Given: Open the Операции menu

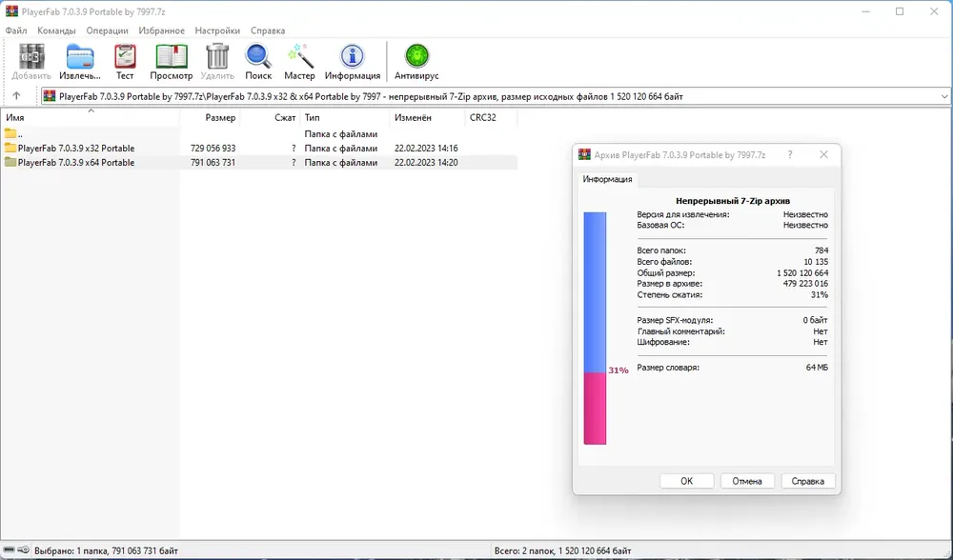Looking at the screenshot, I should pyautogui.click(x=107, y=30).
